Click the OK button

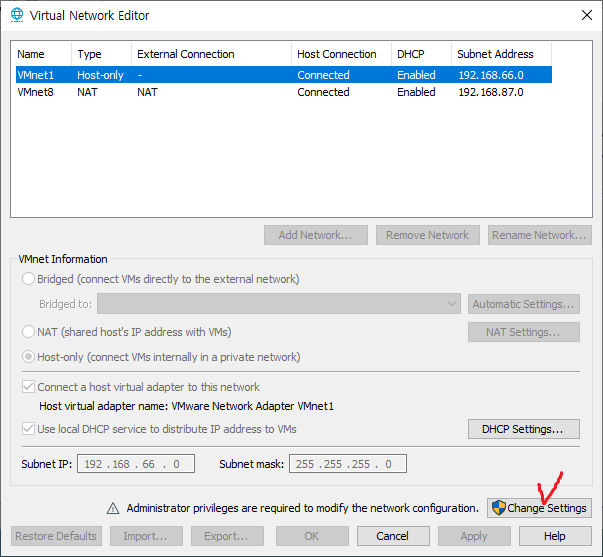click(x=312, y=536)
